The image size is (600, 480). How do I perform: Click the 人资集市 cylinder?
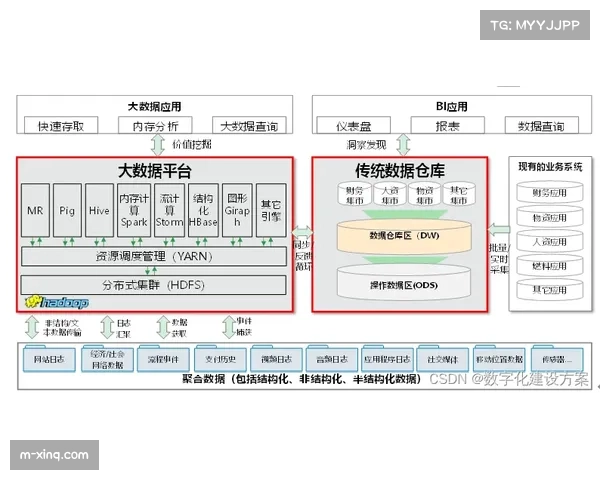[x=390, y=194]
